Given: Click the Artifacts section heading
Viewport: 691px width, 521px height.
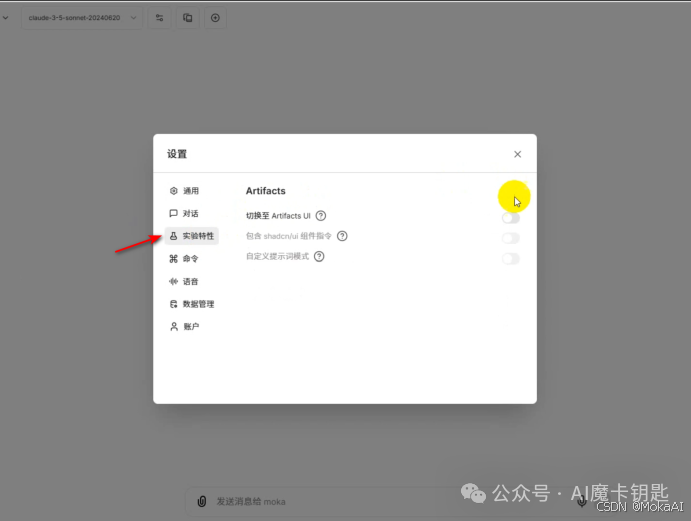Looking at the screenshot, I should (266, 191).
